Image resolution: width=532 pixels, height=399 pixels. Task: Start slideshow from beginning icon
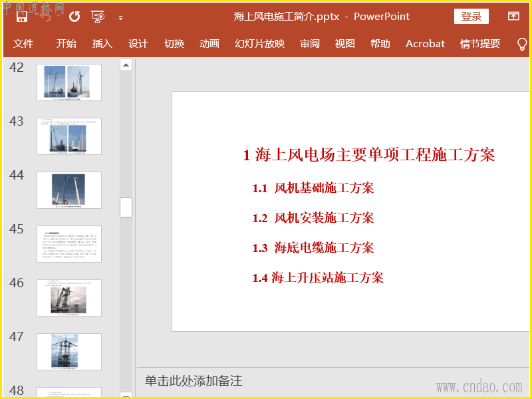click(x=98, y=16)
